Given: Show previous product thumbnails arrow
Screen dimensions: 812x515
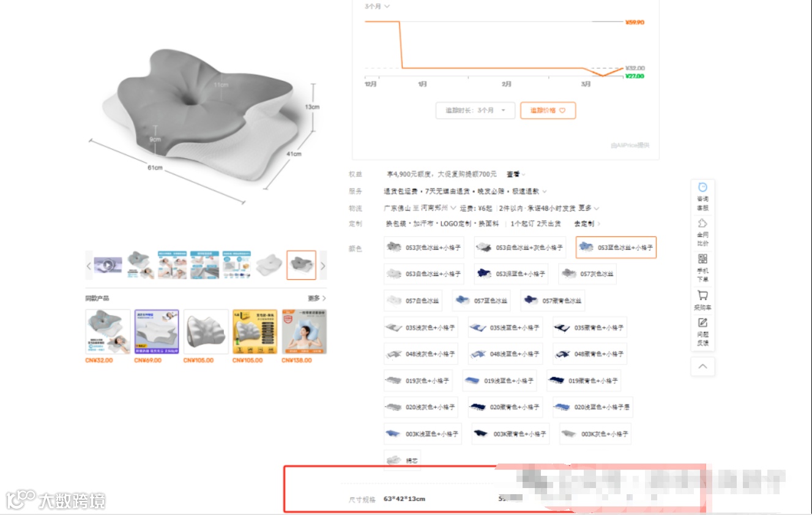Looking at the screenshot, I should pos(89,266).
